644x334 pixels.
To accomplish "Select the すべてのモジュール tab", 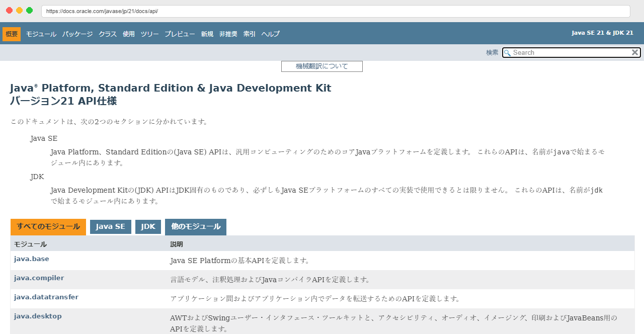I will point(48,227).
